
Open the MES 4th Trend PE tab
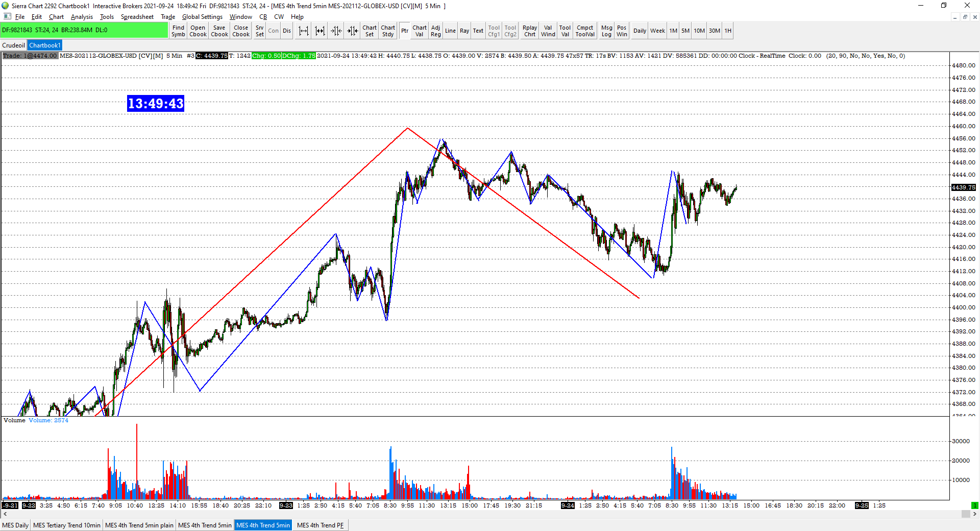coord(321,525)
